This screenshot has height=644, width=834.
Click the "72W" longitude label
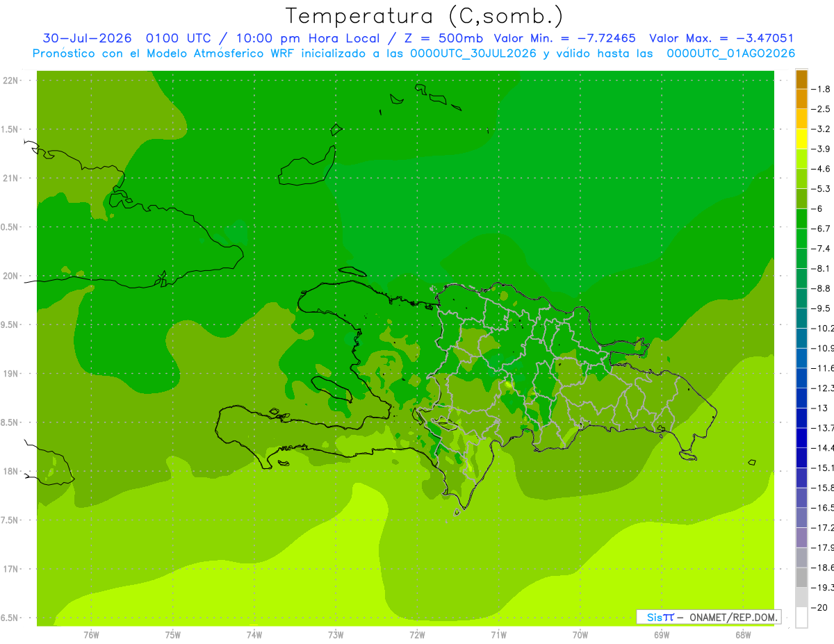pyautogui.click(x=417, y=634)
